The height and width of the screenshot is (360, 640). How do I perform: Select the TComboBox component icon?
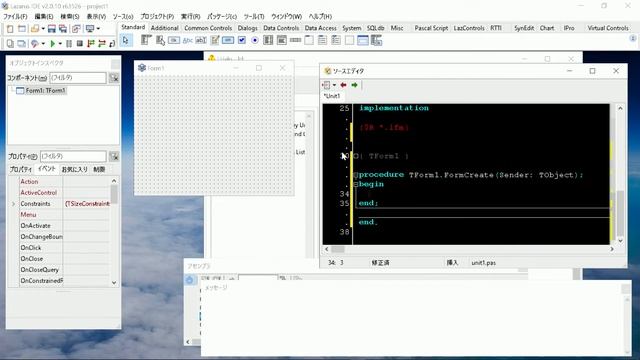[x=282, y=40]
